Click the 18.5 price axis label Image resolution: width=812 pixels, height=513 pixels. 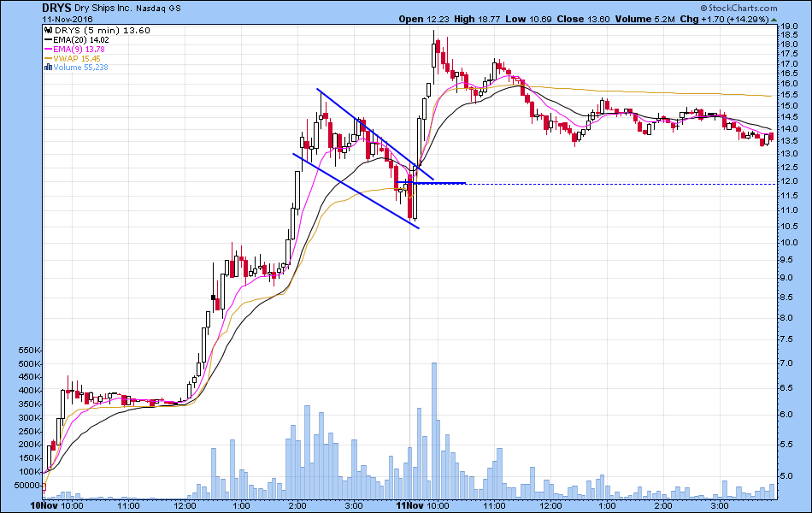pos(790,35)
